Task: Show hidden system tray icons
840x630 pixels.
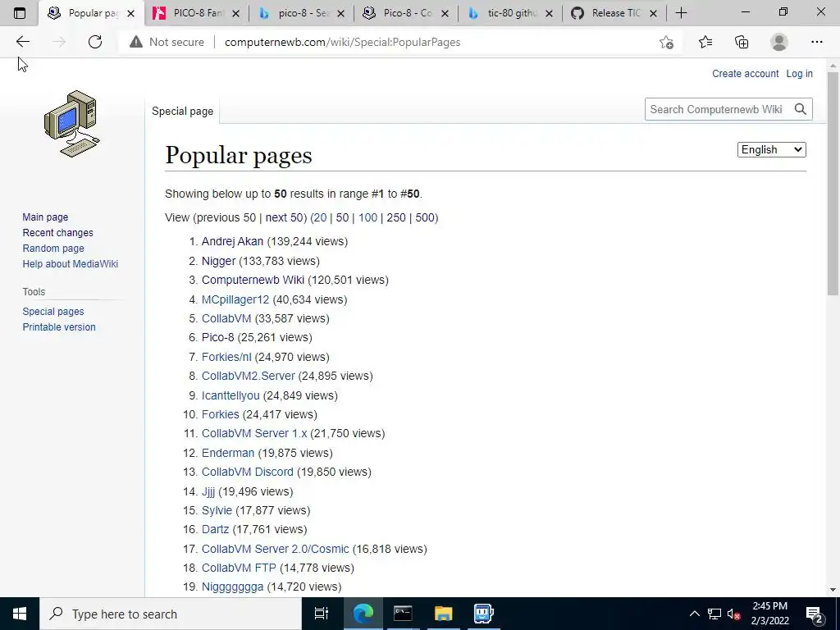Action: pos(694,614)
